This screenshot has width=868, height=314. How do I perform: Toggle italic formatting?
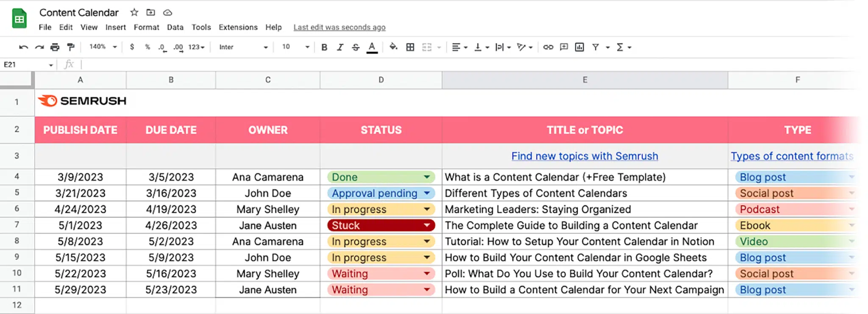(x=340, y=47)
